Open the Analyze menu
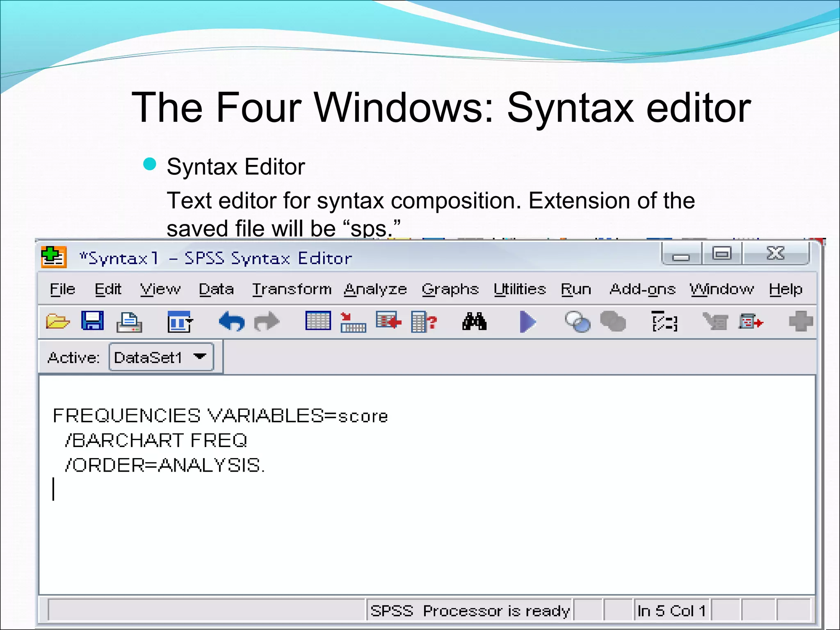 pyautogui.click(x=375, y=290)
